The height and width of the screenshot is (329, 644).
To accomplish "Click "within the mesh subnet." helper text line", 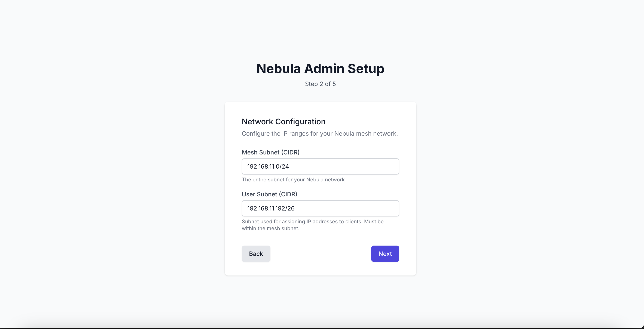I will (x=270, y=228).
